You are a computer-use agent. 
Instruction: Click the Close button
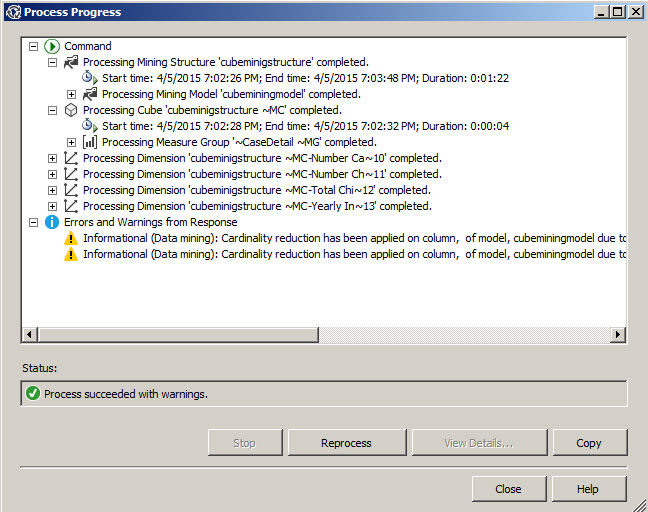coord(509,489)
